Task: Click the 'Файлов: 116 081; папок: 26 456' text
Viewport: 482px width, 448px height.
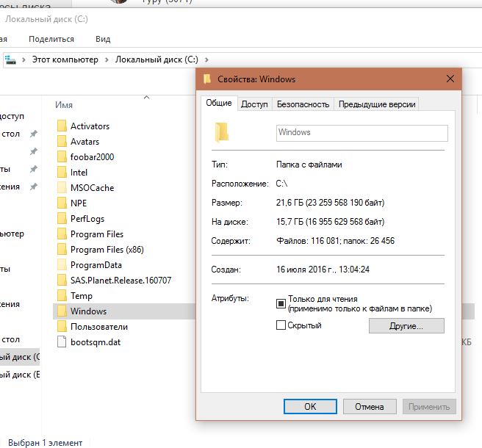Action: click(335, 241)
